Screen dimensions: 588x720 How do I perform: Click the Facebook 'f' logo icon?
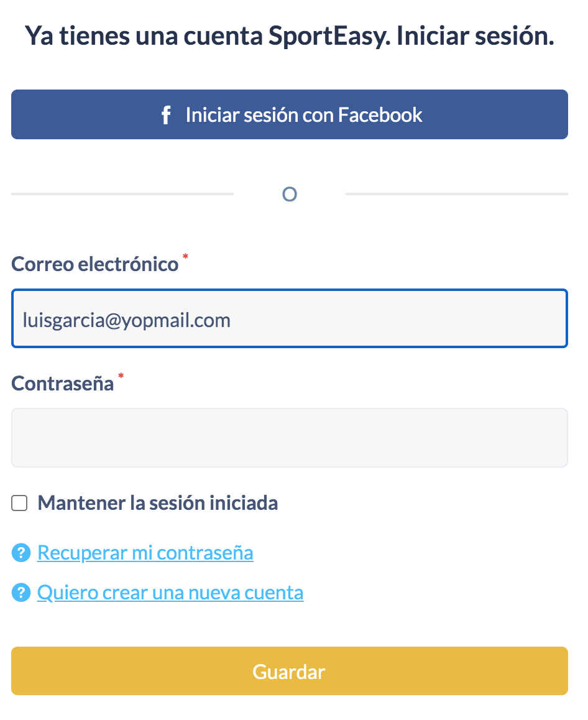(x=165, y=115)
